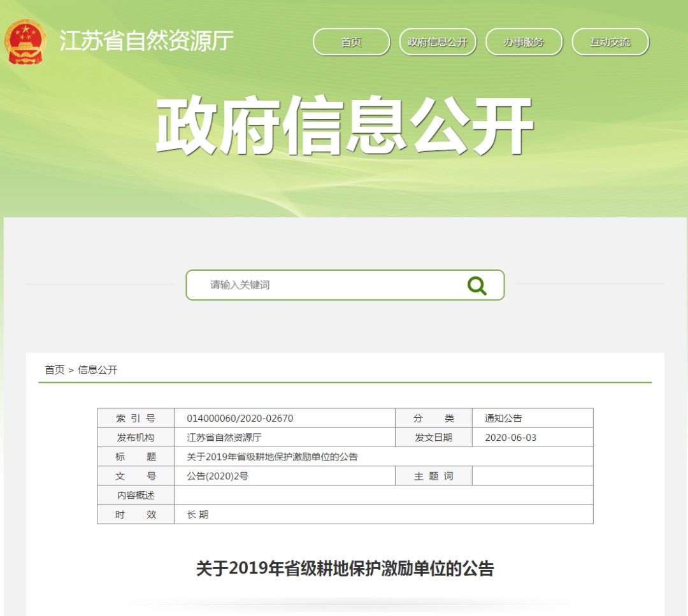This screenshot has height=616, width=688.
Task: Click document number 公告(2020)2号
Action: [218, 476]
